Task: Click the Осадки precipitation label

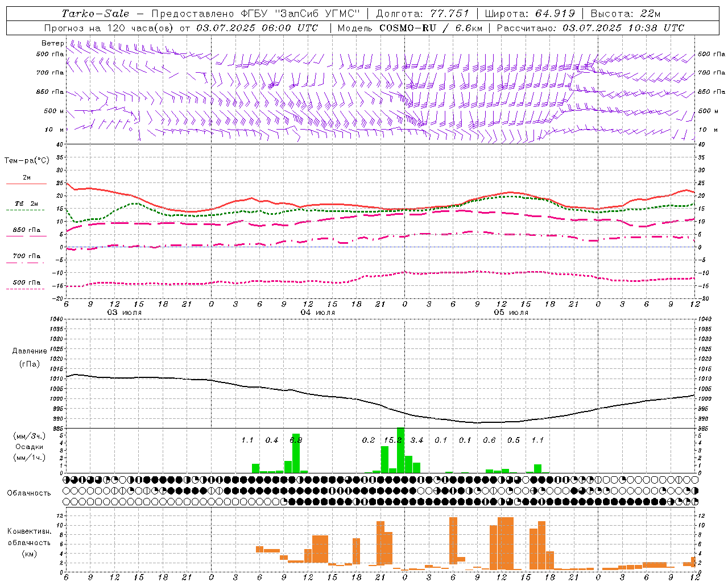Action: (30, 447)
